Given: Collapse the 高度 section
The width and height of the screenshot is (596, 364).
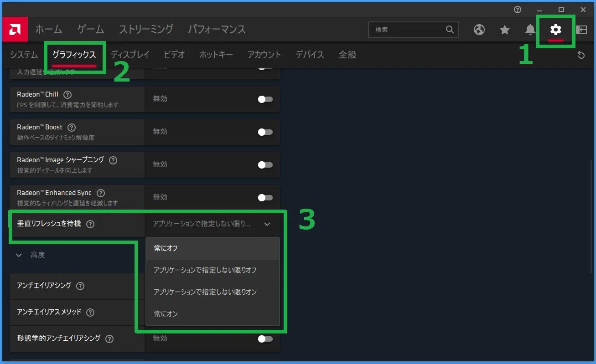Looking at the screenshot, I should (19, 255).
